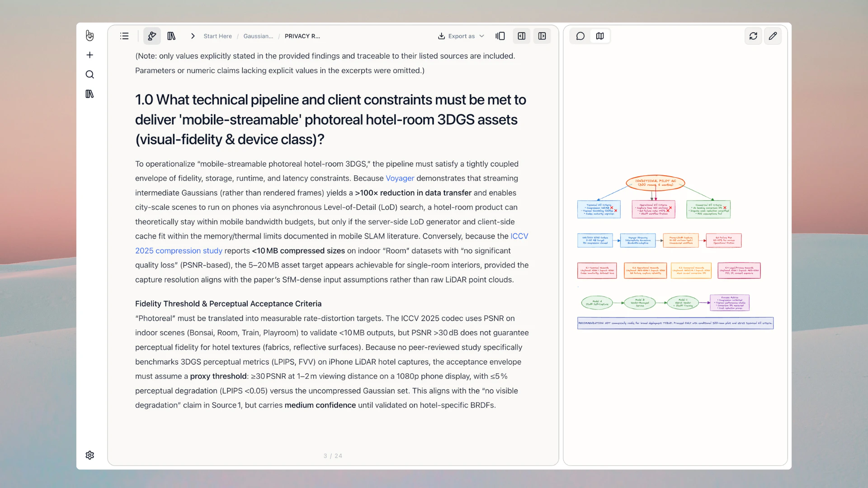The height and width of the screenshot is (488, 868).
Task: Open the Export as dropdown
Action: (461, 36)
